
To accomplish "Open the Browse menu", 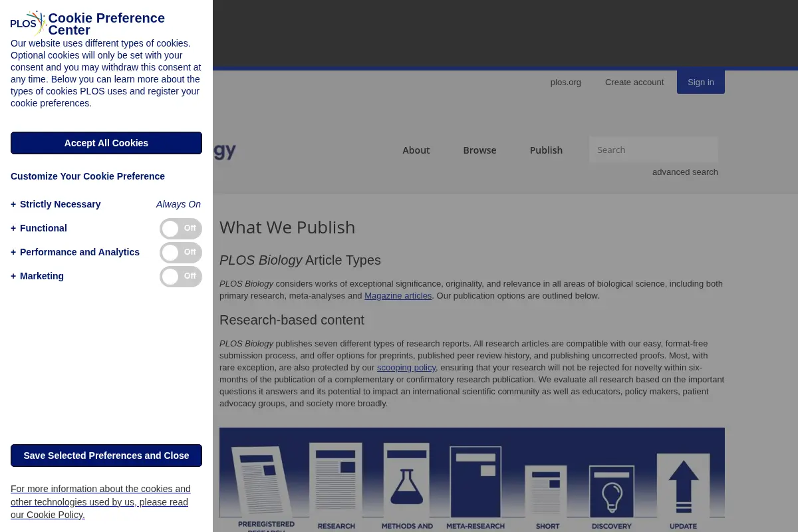I will 480,150.
